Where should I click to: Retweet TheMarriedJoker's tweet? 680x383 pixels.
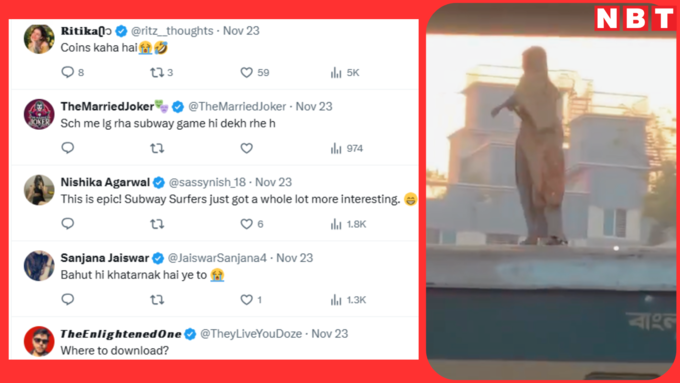click(157, 148)
